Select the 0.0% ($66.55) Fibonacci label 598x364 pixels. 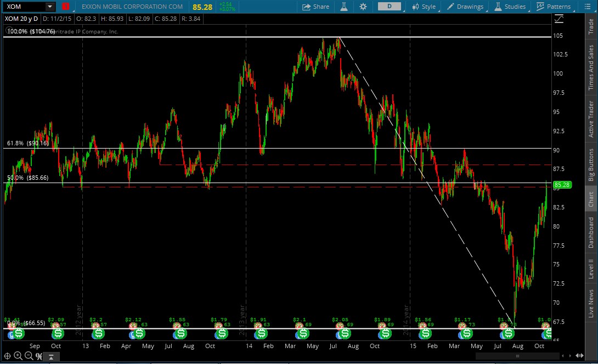tap(26, 323)
